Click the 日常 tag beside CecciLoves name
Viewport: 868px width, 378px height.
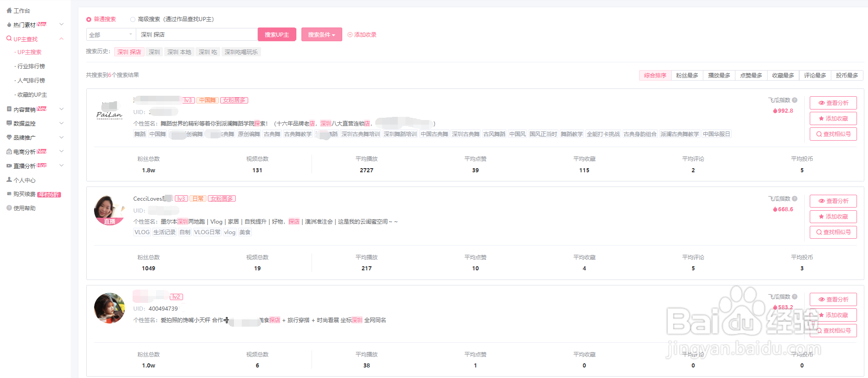pyautogui.click(x=198, y=198)
